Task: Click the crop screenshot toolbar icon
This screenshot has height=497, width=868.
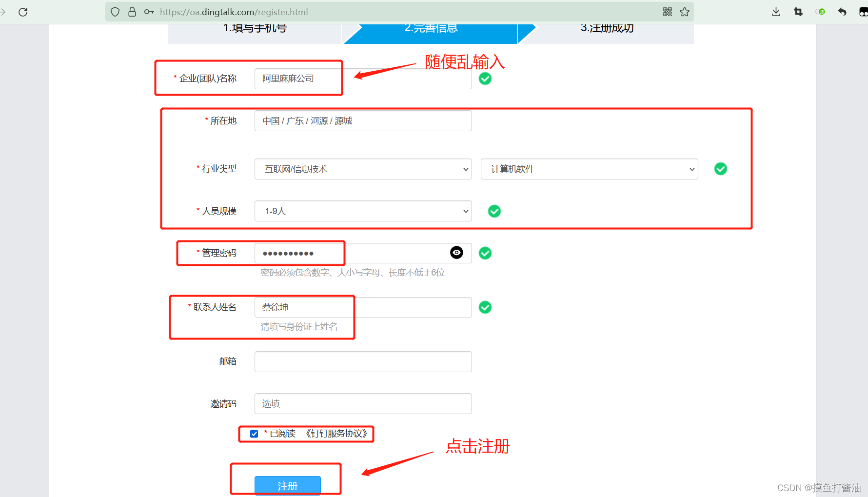Action: (798, 12)
